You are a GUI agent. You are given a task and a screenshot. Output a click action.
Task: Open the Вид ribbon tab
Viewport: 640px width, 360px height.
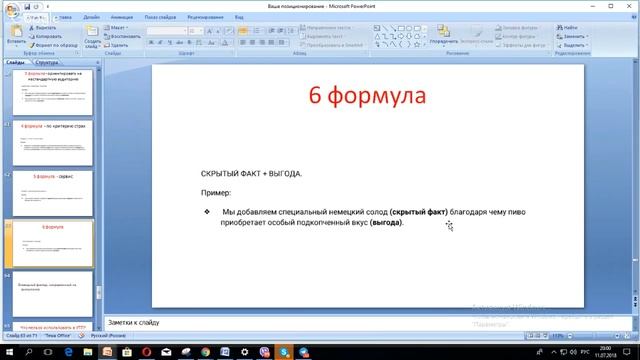click(239, 17)
